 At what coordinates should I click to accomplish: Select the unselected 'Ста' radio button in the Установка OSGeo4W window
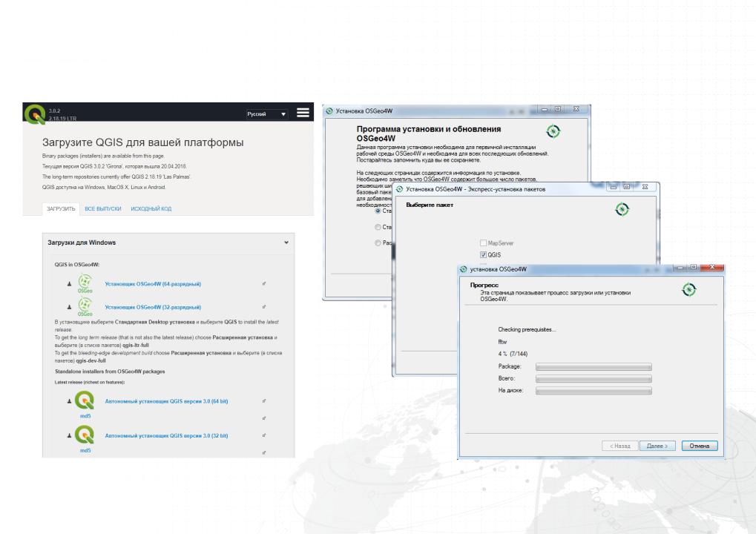tap(378, 227)
